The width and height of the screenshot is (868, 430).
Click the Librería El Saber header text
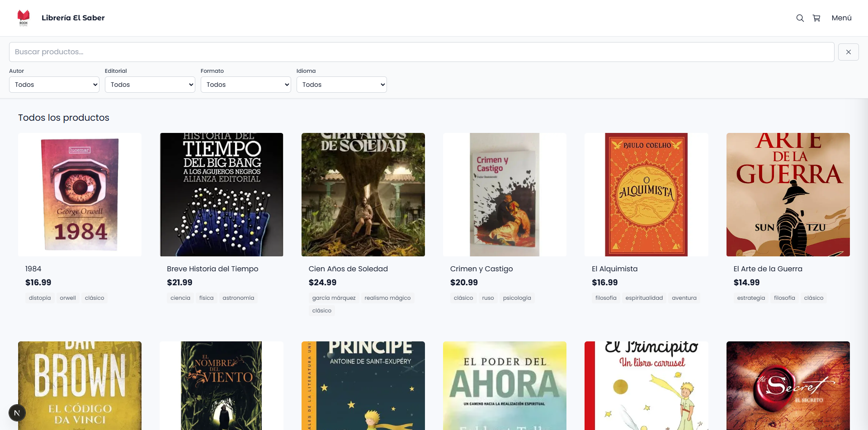tap(73, 18)
